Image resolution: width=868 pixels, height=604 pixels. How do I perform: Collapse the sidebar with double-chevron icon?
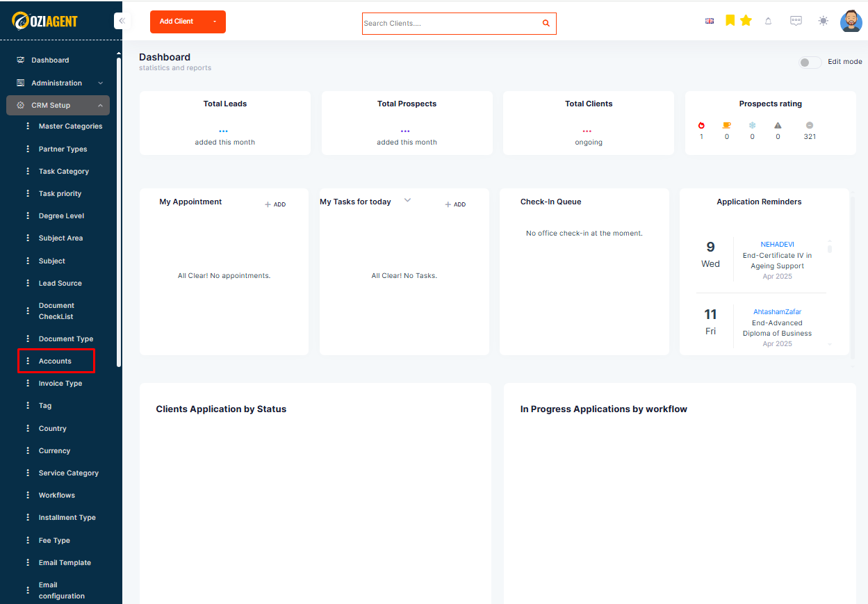pos(122,21)
